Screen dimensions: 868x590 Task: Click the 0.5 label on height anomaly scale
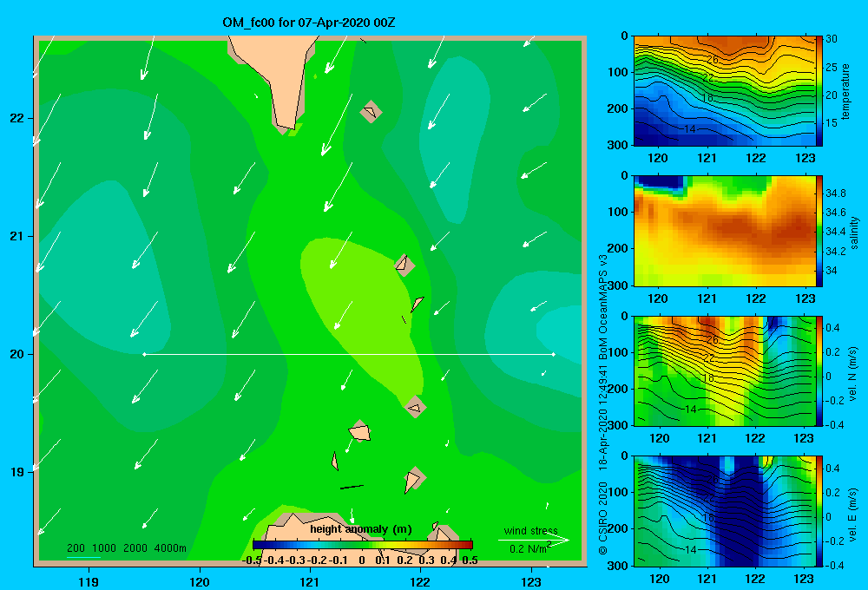pos(470,560)
